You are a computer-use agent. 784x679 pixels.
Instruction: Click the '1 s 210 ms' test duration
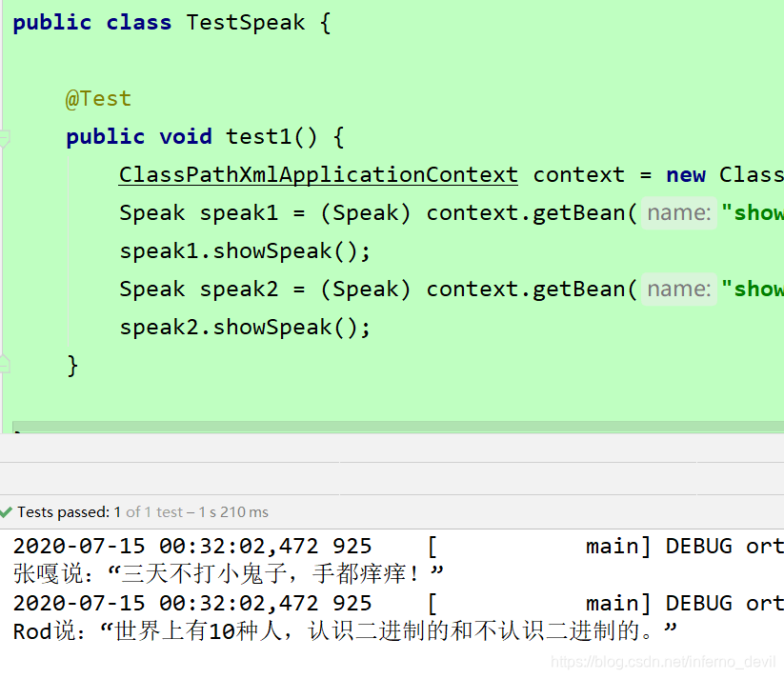point(233,512)
